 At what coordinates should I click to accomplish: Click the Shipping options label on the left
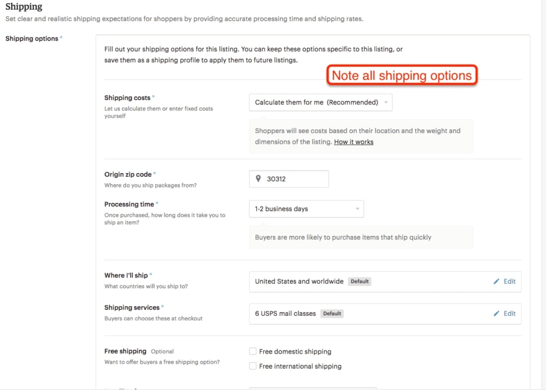(x=31, y=38)
